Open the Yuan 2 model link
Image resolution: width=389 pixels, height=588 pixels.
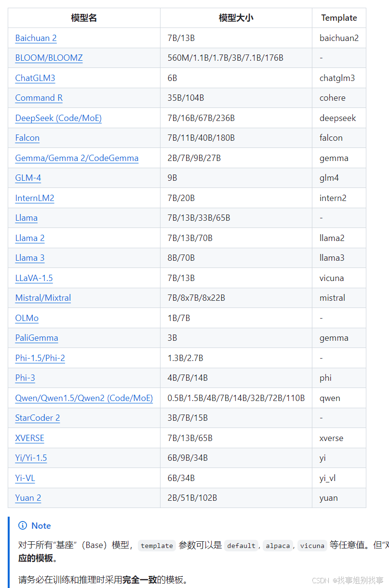point(28,498)
